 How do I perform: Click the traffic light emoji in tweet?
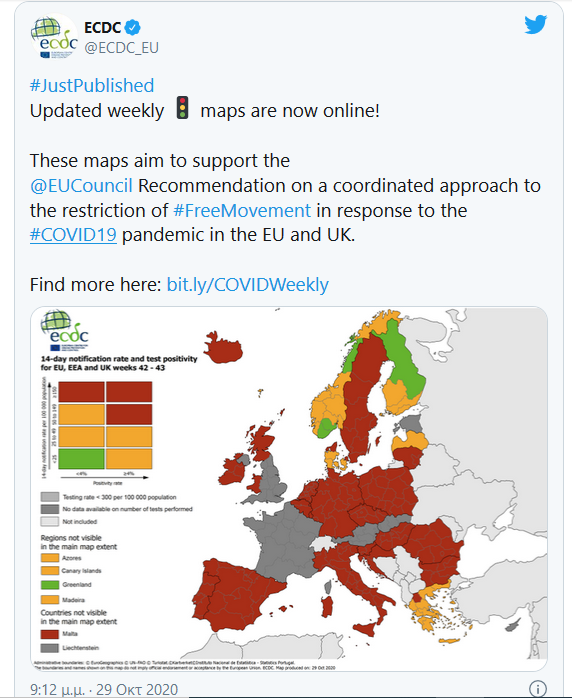[182, 108]
